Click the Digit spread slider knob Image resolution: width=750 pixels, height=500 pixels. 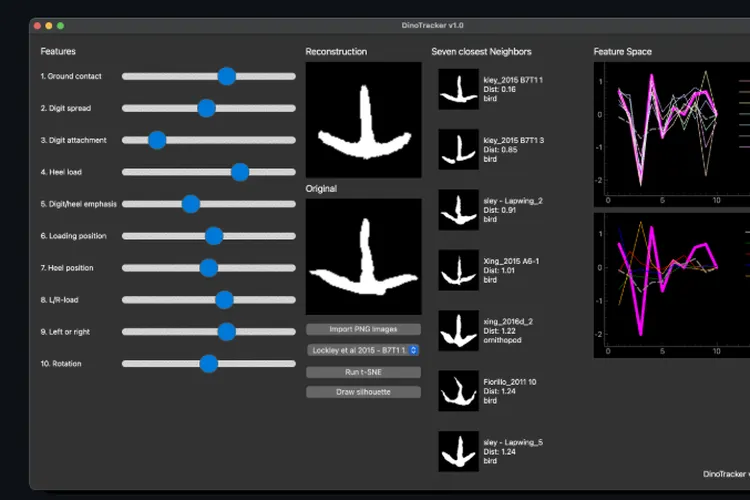click(206, 108)
